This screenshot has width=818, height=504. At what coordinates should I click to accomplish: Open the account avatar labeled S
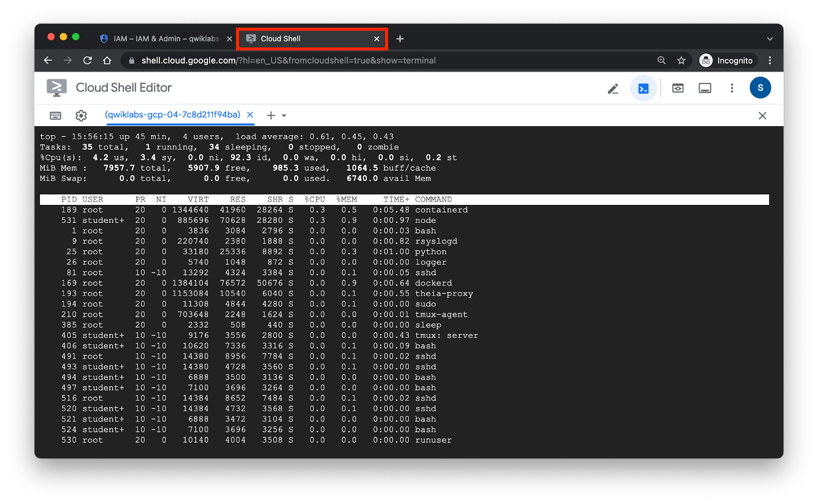[760, 88]
